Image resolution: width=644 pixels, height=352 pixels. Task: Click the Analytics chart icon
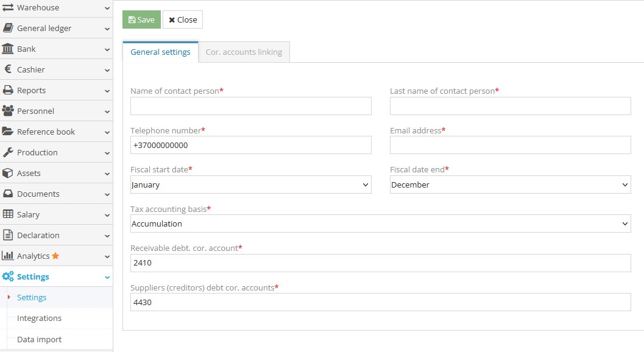pyautogui.click(x=8, y=256)
